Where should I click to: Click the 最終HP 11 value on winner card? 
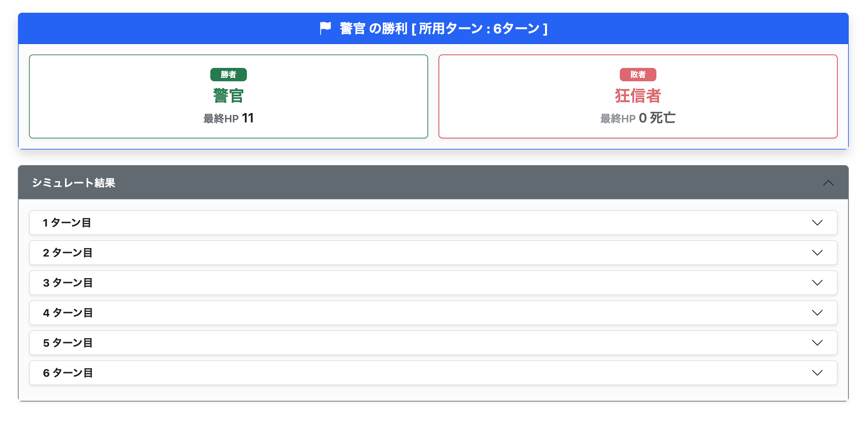click(228, 118)
